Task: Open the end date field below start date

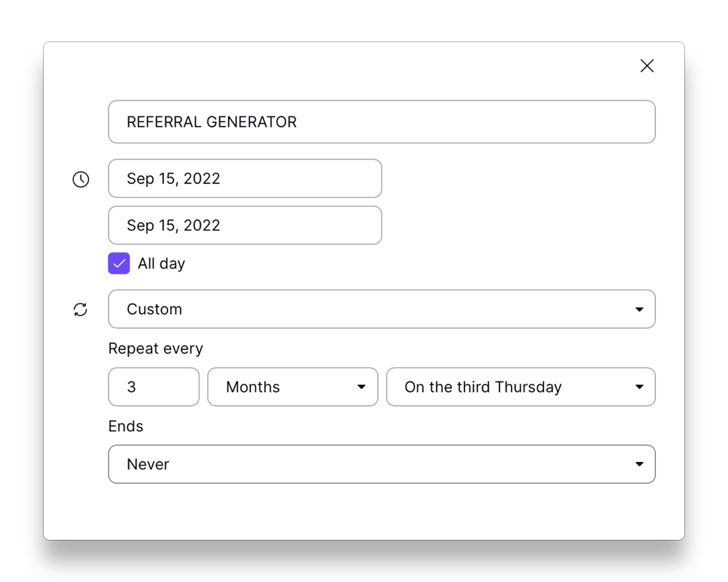Action: click(x=245, y=226)
